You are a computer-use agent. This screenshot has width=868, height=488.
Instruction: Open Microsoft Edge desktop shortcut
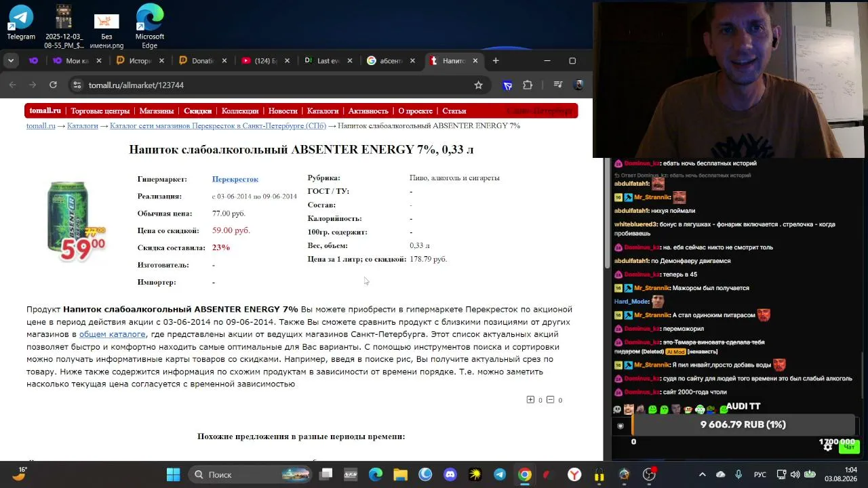coord(149,26)
